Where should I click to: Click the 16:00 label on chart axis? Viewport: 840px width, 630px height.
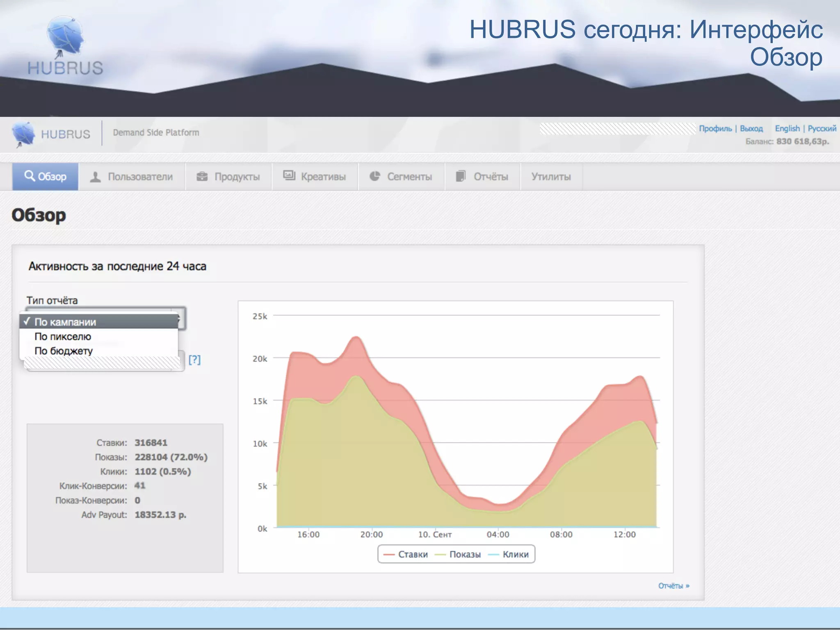pyautogui.click(x=308, y=534)
